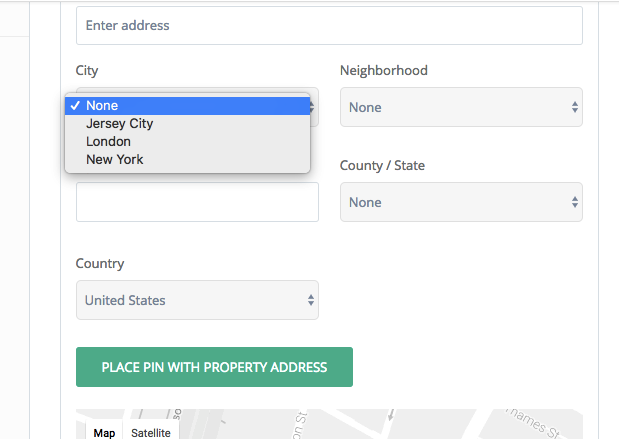Screen dimensions: 619x439
Task: Switch to the Satellite view tab
Action: (151, 432)
